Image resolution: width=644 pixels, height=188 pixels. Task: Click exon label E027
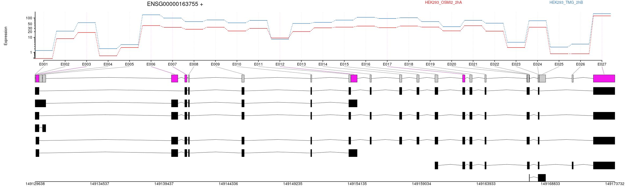coord(602,64)
